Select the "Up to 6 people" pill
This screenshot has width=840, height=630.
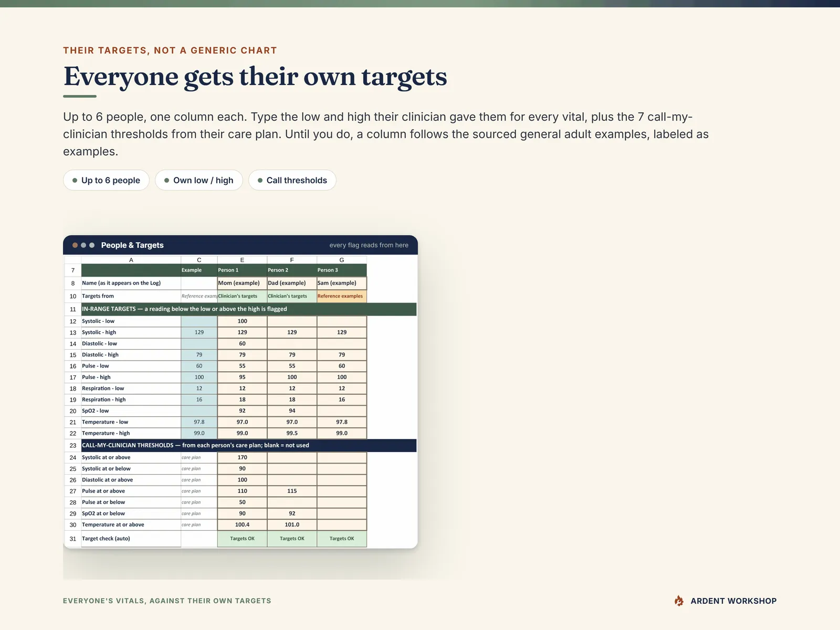(x=106, y=180)
